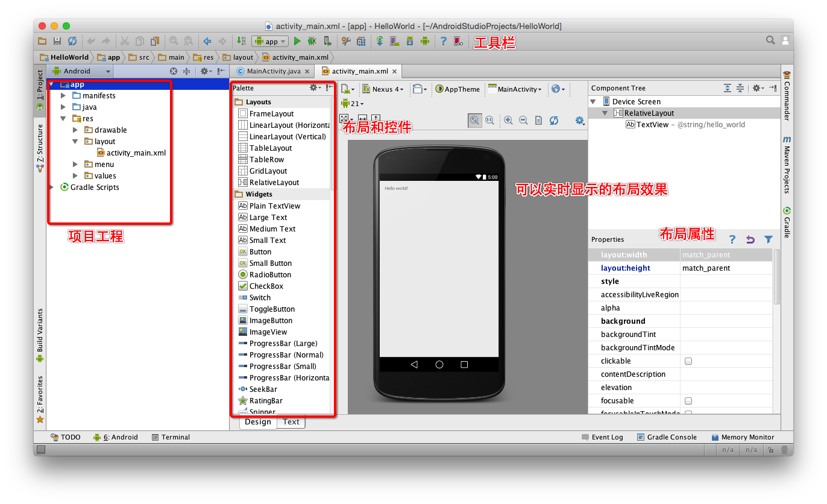The image size is (827, 504).
Task: Click the filter icon in the Properties panel
Action: pos(769,239)
